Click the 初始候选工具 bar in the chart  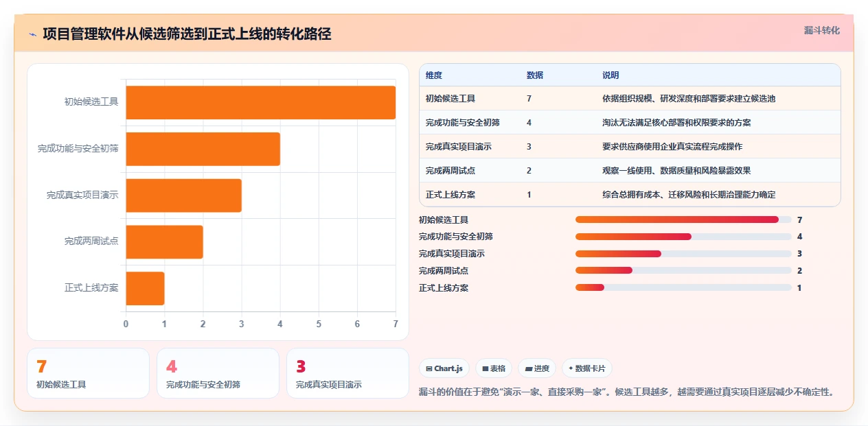[x=261, y=102]
